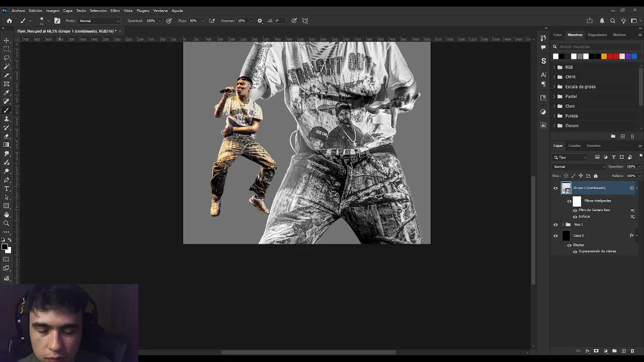Viewport: 644px width, 362px height.
Task: Open the layer Relleno percentage dropdown
Action: (x=639, y=176)
